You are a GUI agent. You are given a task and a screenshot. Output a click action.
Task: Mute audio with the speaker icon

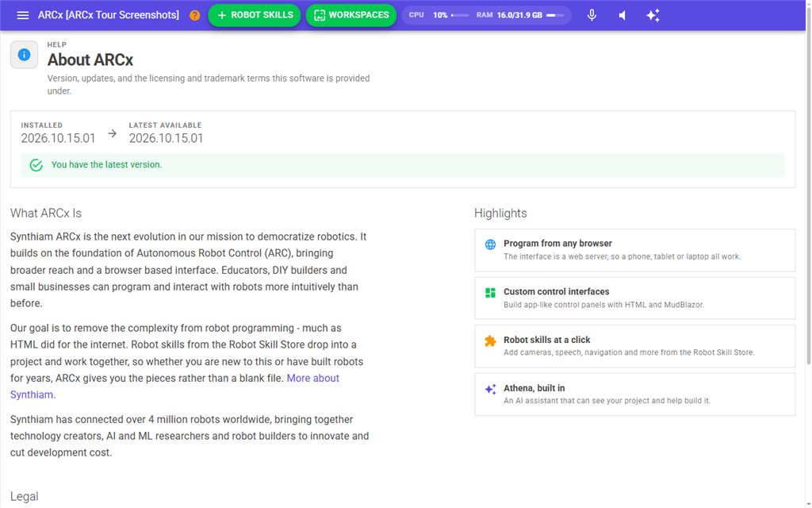[622, 16]
